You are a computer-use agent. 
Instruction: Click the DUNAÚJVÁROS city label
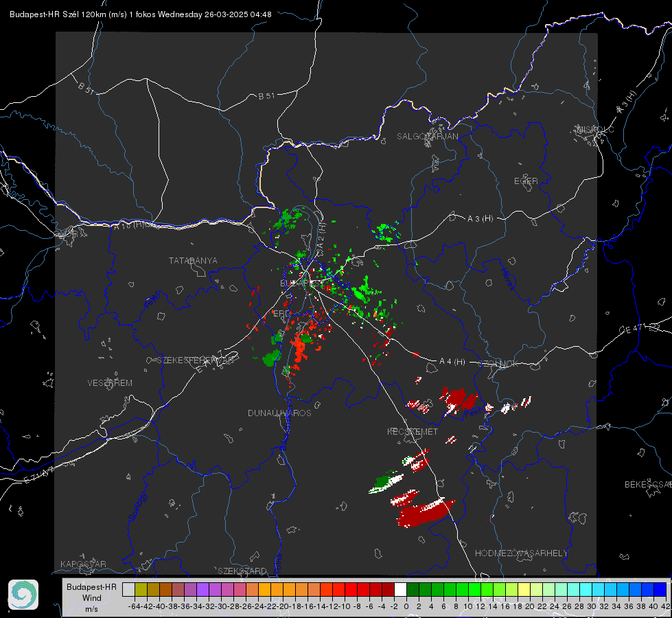tap(279, 413)
